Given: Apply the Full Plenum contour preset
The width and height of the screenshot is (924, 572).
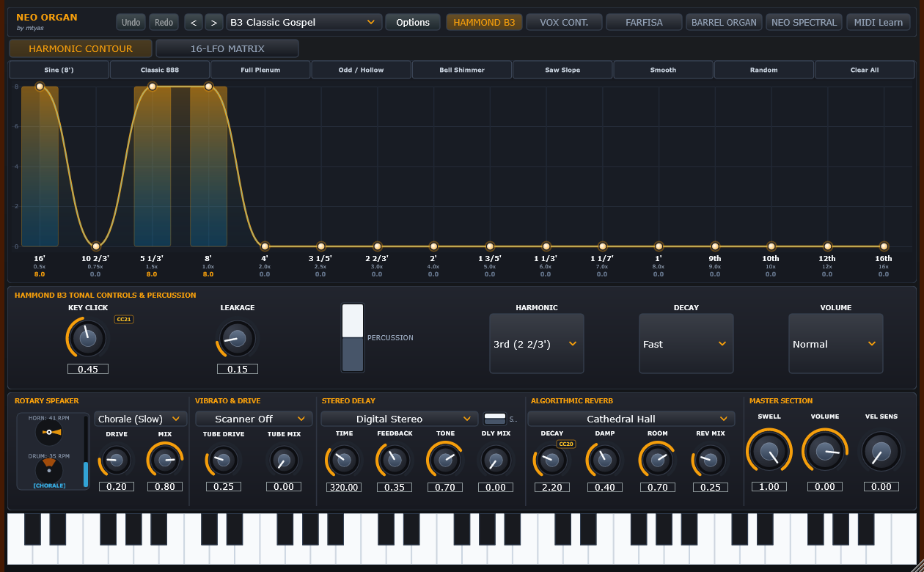Looking at the screenshot, I should 260,70.
